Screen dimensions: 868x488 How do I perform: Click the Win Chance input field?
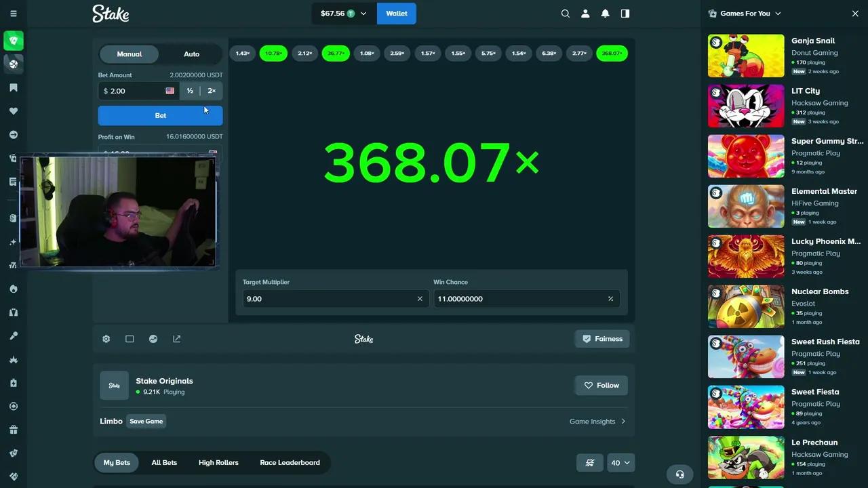(527, 299)
